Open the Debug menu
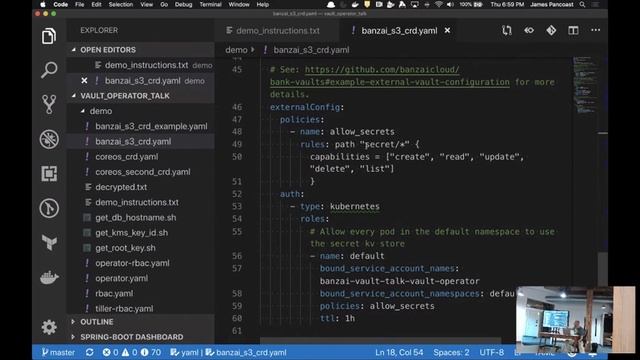640x360 pixels. click(183, 4)
